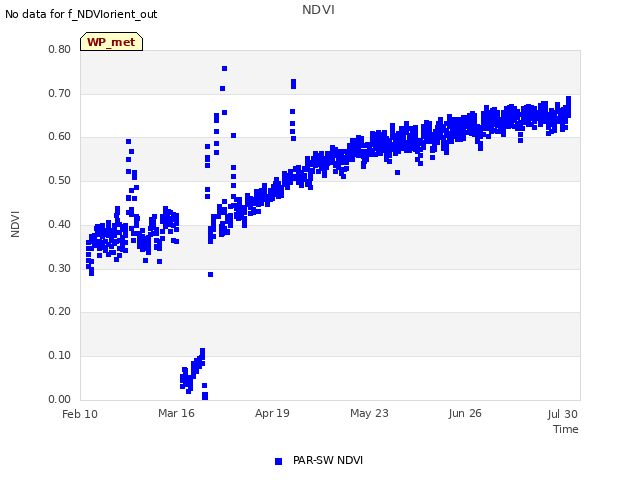The width and height of the screenshot is (640, 480).
Task: Click the 0.80 y-axis tick label
Action: coord(60,49)
